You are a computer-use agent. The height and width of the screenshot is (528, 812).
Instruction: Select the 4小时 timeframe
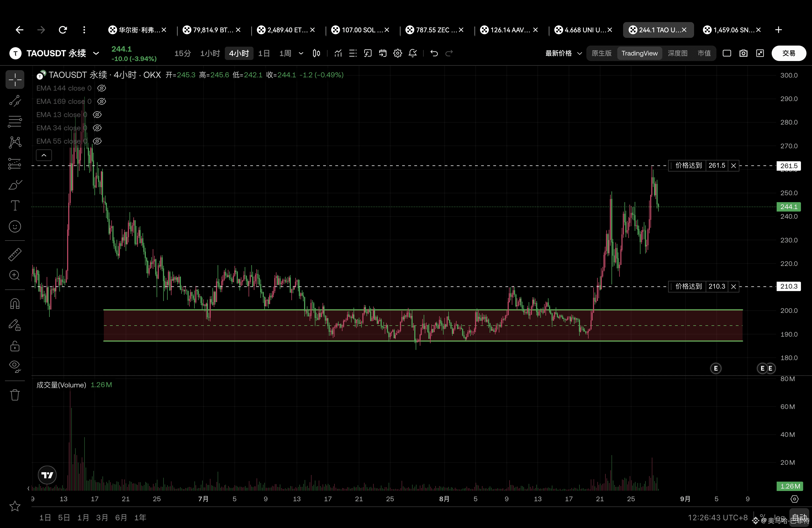239,53
